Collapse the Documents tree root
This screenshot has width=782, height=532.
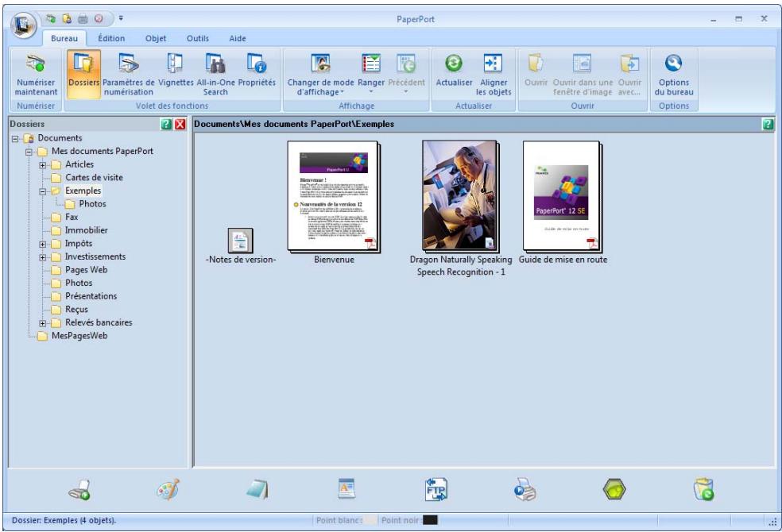pyautogui.click(x=15, y=139)
